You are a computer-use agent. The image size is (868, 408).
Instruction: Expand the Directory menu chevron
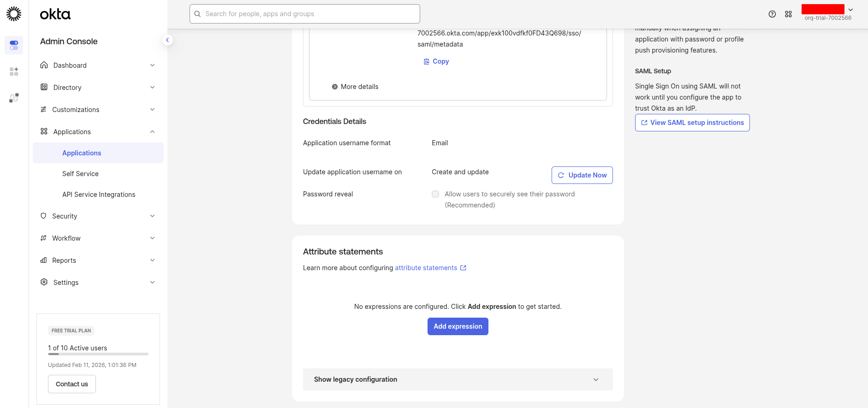(x=152, y=87)
